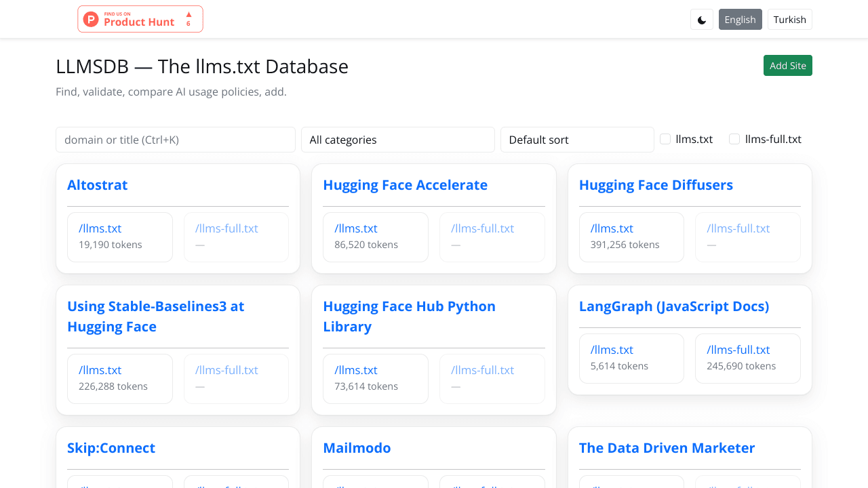Open Altostrat's /llms.txt with 19,190 tokens
Viewport: 868px width, 488px height.
tap(100, 228)
